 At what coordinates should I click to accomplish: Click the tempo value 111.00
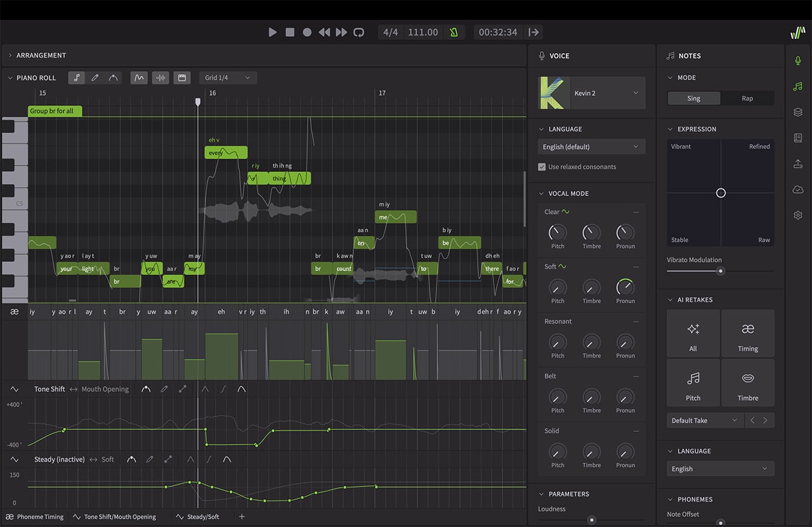click(423, 32)
